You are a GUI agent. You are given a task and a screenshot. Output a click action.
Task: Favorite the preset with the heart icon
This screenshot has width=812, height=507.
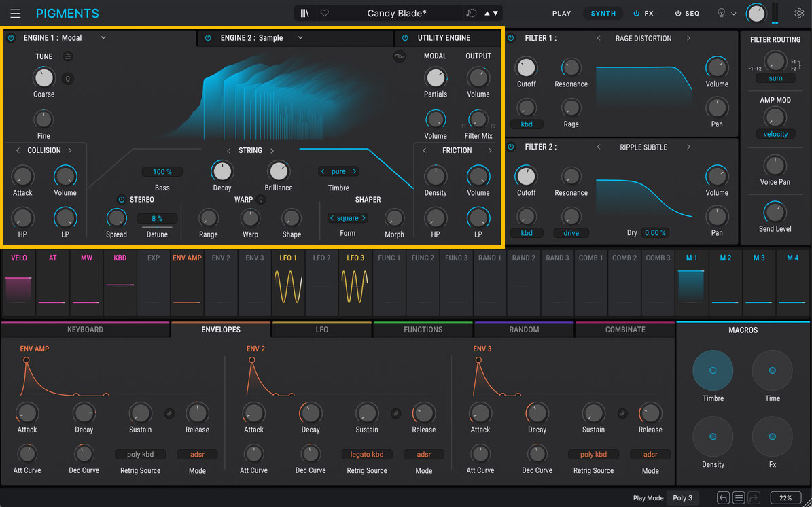click(x=325, y=13)
